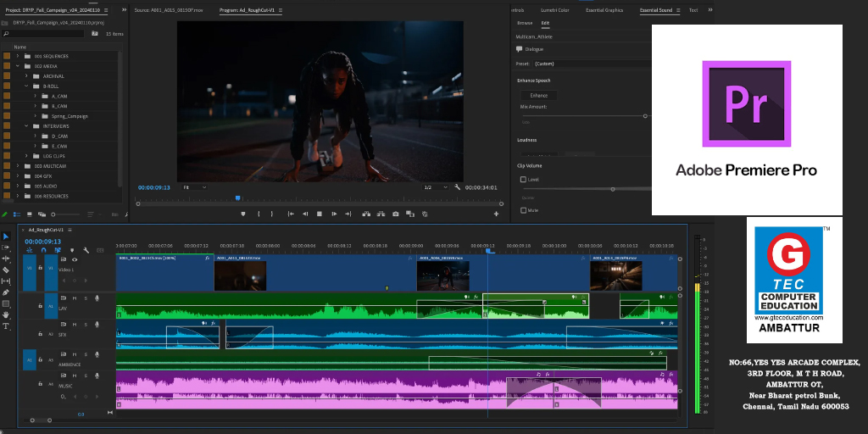The height and width of the screenshot is (434, 868).
Task: Stop playback in the Program monitor
Action: tap(319, 214)
